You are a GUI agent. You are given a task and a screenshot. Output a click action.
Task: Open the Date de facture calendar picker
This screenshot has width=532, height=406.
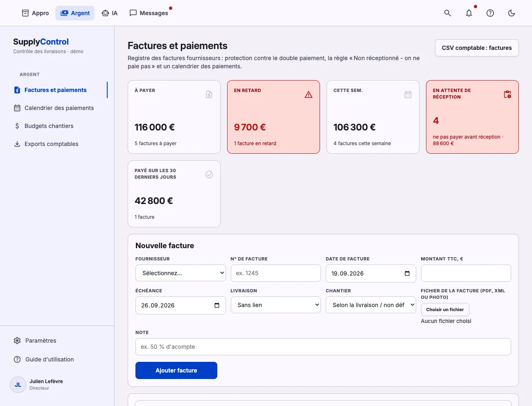[x=407, y=274]
